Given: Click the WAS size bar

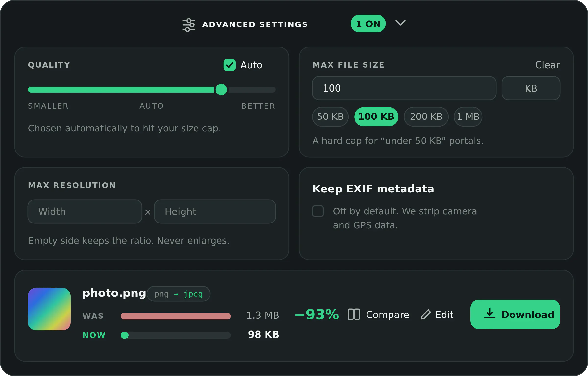Looking at the screenshot, I should click(x=175, y=316).
